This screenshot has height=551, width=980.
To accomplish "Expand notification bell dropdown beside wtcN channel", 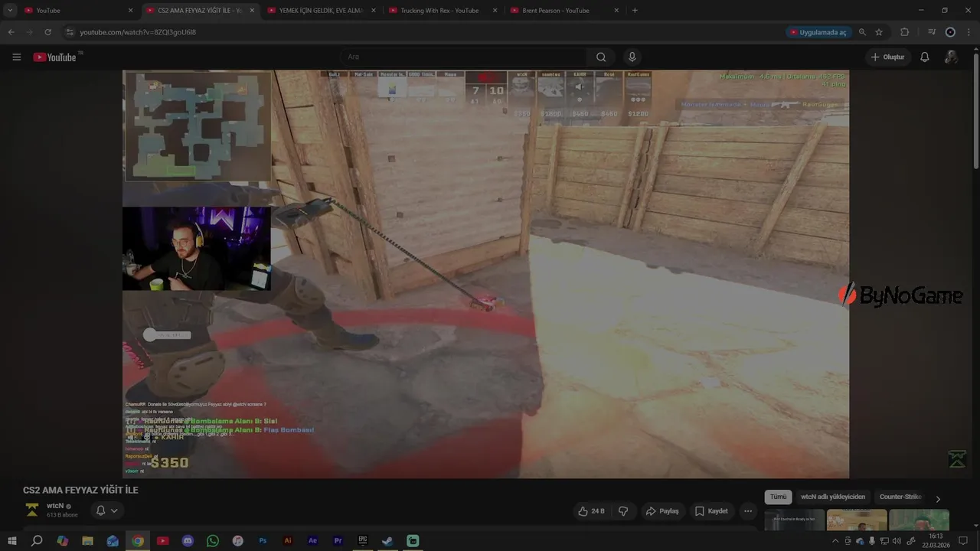I will coord(106,510).
